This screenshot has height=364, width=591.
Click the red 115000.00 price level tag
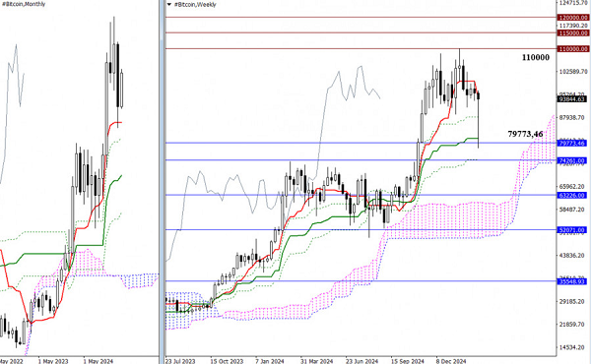coord(573,33)
